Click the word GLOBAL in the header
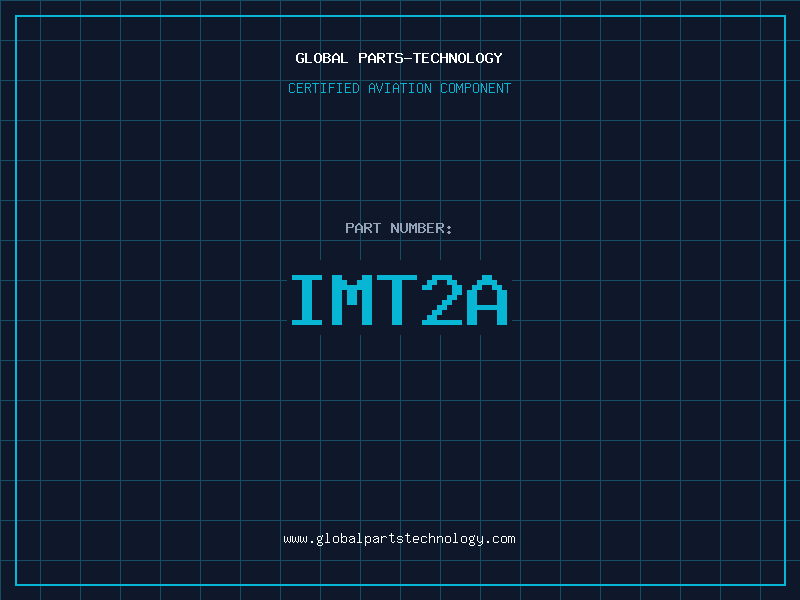Image resolution: width=800 pixels, height=600 pixels. pos(322,58)
